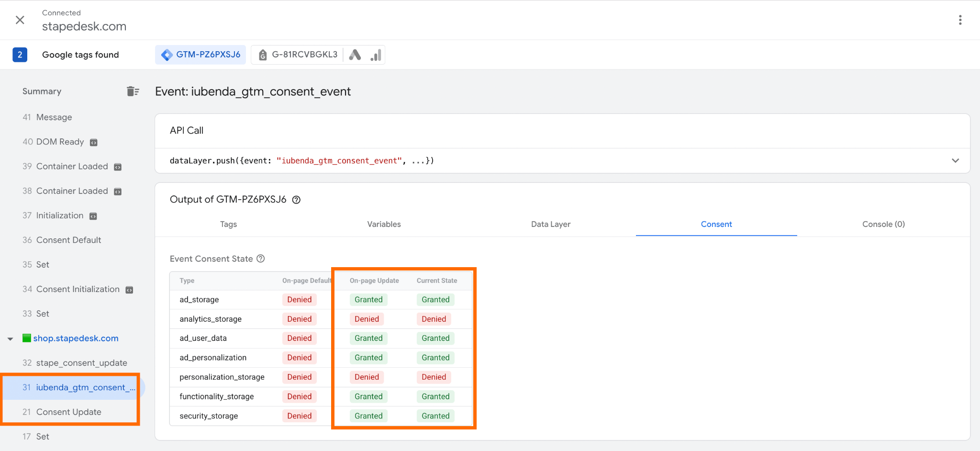The width and height of the screenshot is (980, 451).
Task: Click the code icon beside DOM Ready
Action: (x=94, y=142)
